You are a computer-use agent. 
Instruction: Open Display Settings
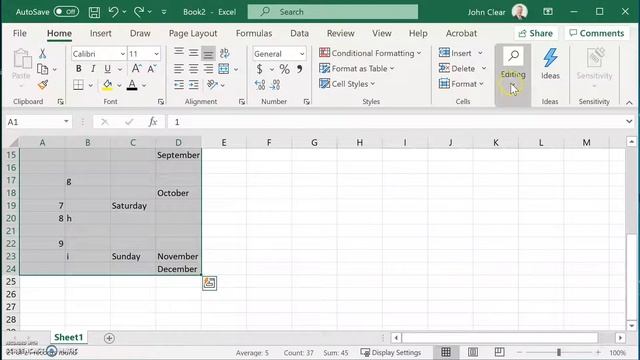[x=391, y=352]
